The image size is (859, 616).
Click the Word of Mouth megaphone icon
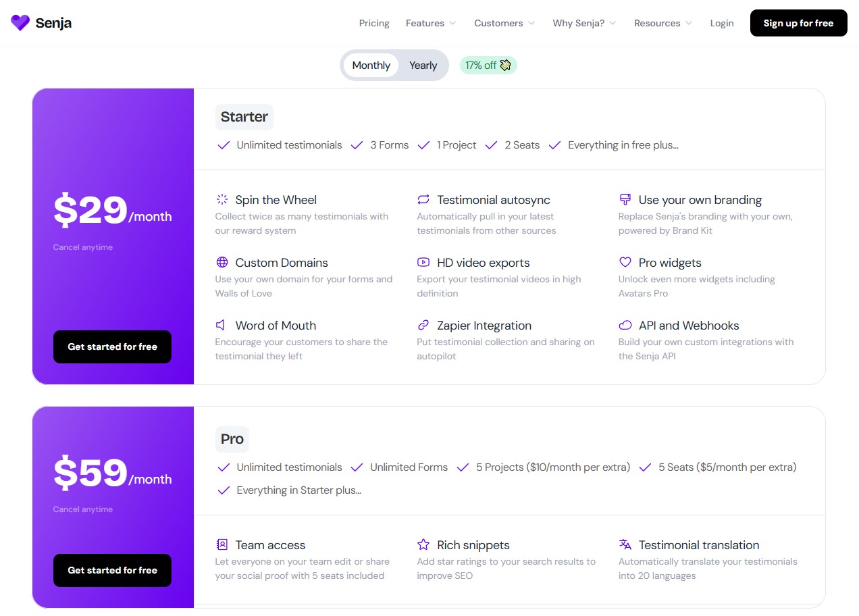click(221, 326)
